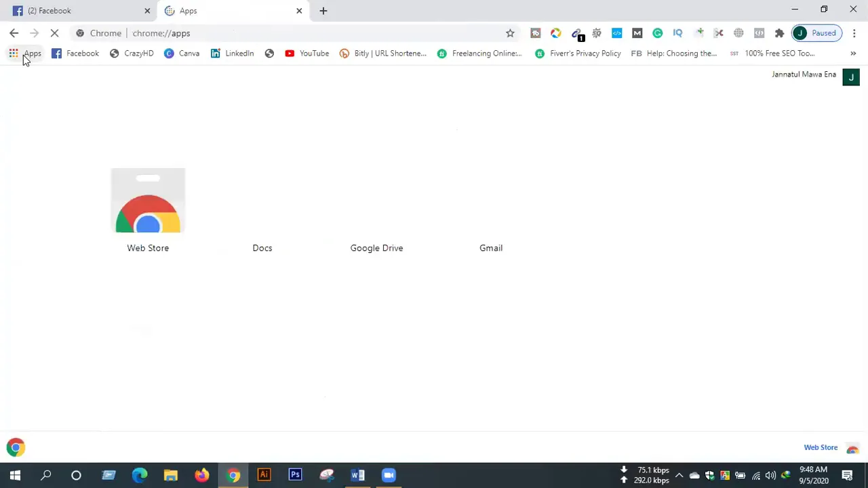Click the IQ extension icon
Viewport: 868px width, 488px height.
click(x=678, y=33)
